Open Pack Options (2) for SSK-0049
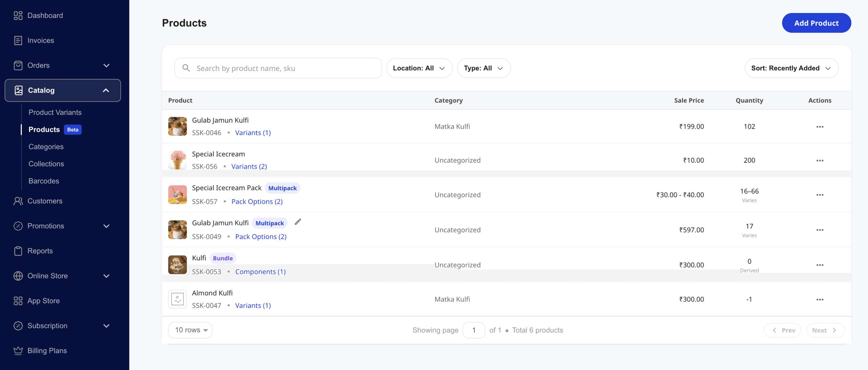The image size is (868, 370). point(261,237)
